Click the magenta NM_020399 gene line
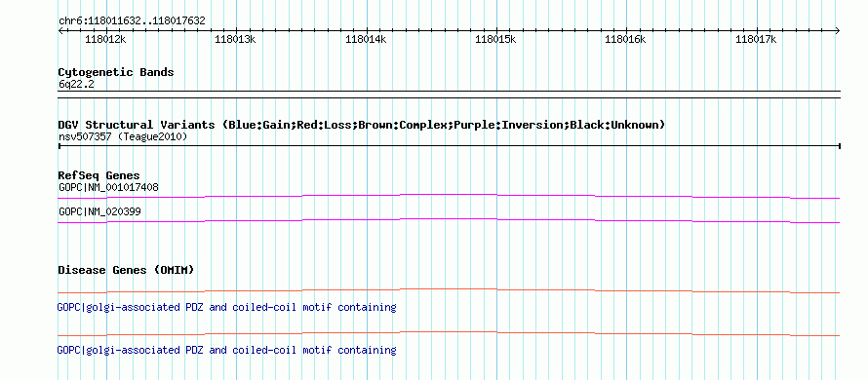Screen dimensions: 868x380 [449, 221]
